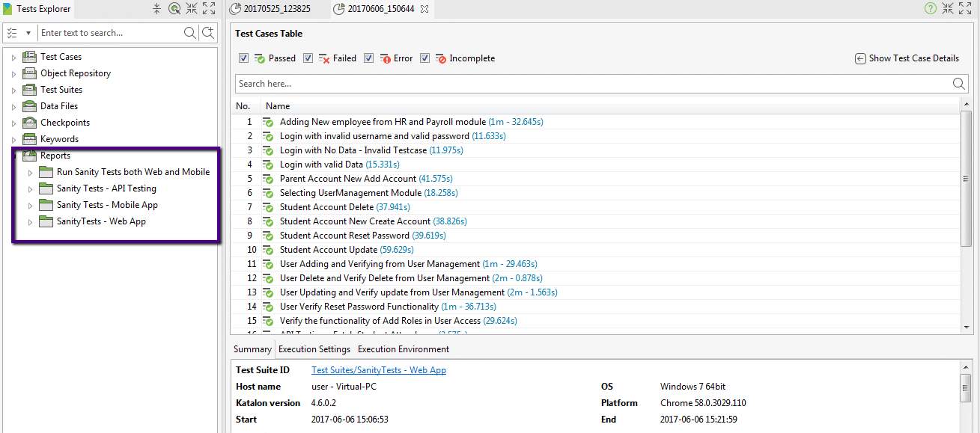
Task: Disable the Failed filter checkbox
Action: (x=308, y=58)
